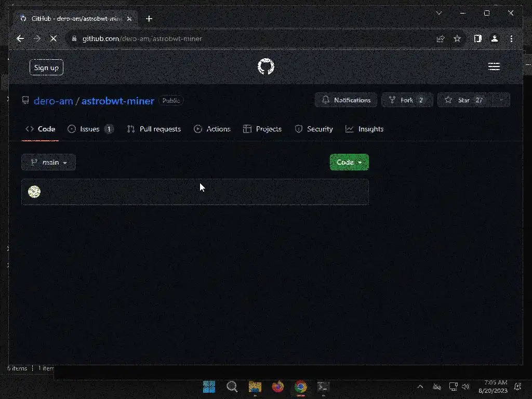The width and height of the screenshot is (532, 399).
Task: Switch to the Code tab
Action: point(41,129)
